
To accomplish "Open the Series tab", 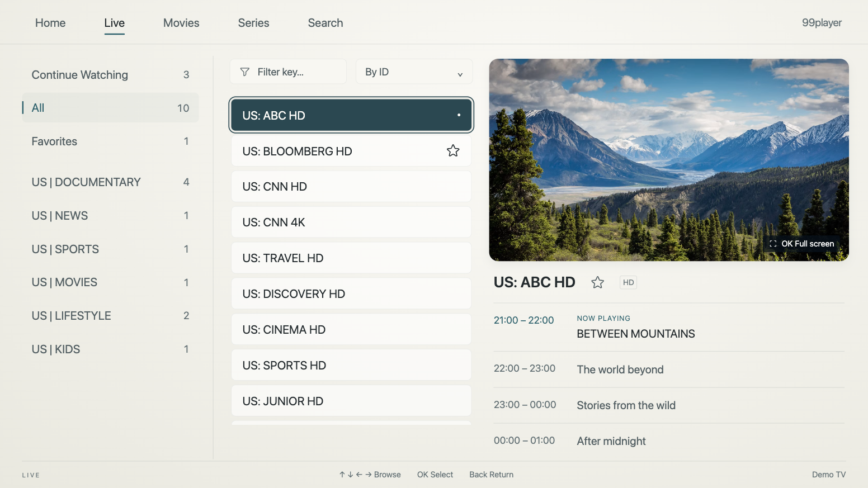I will coord(253,23).
